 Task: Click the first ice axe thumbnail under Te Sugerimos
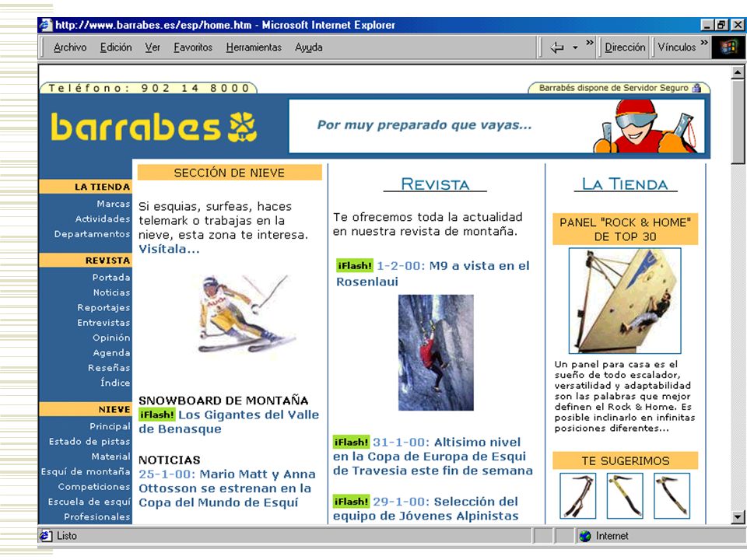[578, 495]
